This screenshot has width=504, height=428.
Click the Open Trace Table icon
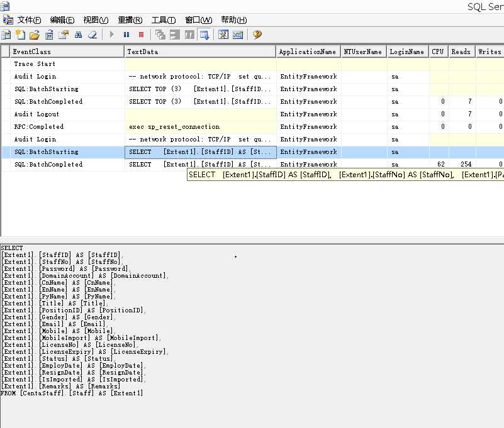(x=49, y=35)
